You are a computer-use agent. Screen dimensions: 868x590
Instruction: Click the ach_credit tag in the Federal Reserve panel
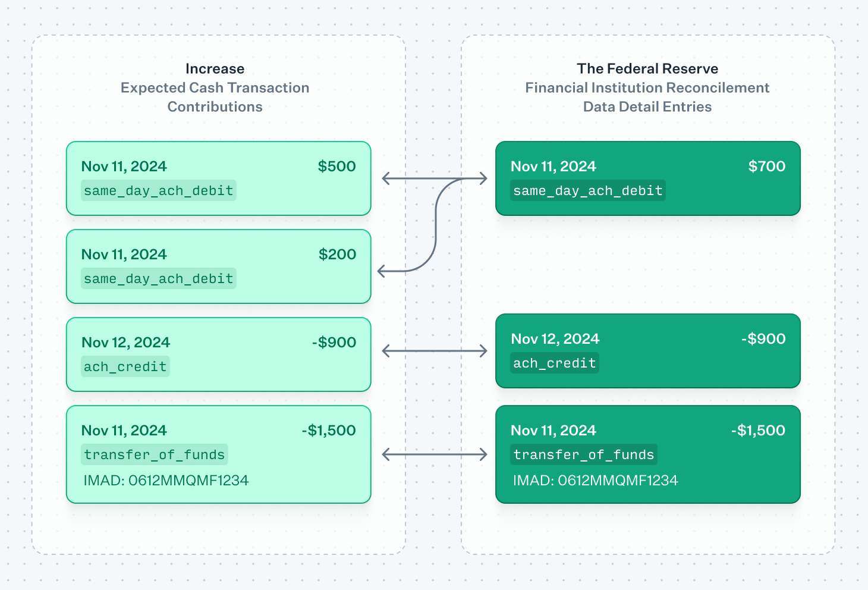click(x=554, y=363)
